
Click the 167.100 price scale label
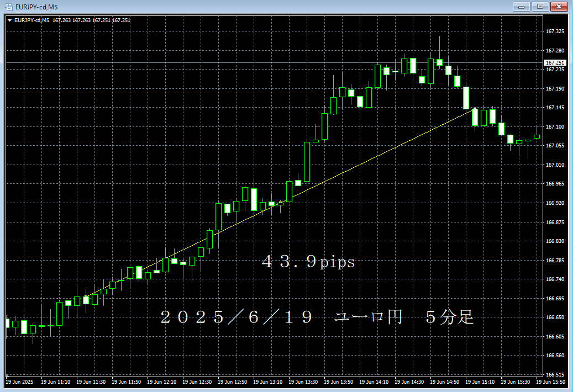554,127
